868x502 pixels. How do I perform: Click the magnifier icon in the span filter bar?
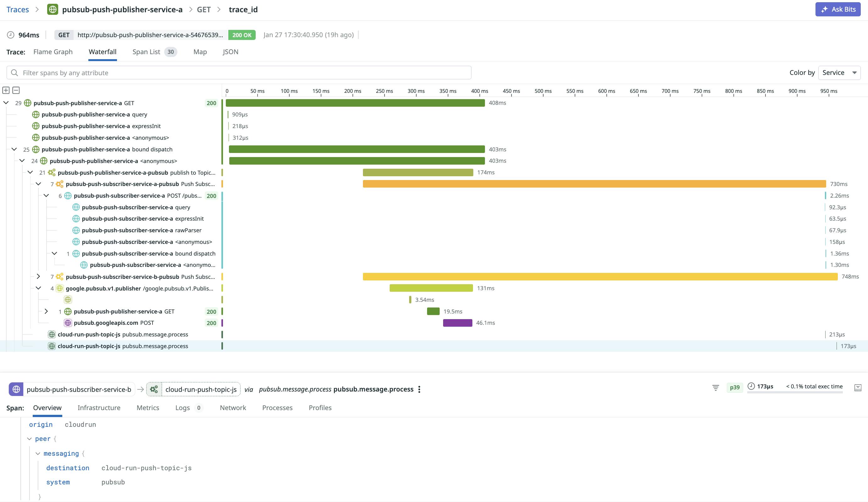[x=14, y=72]
